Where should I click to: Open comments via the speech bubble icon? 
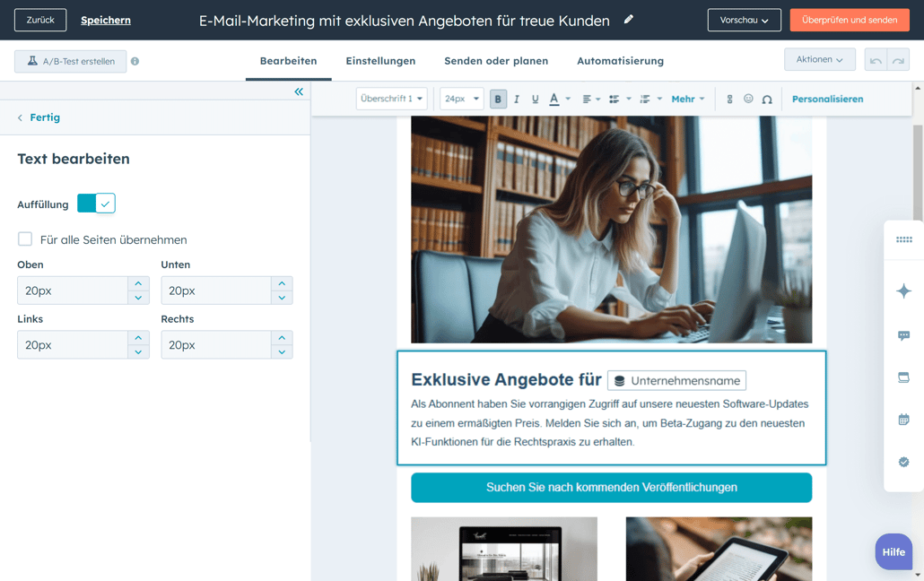click(903, 334)
